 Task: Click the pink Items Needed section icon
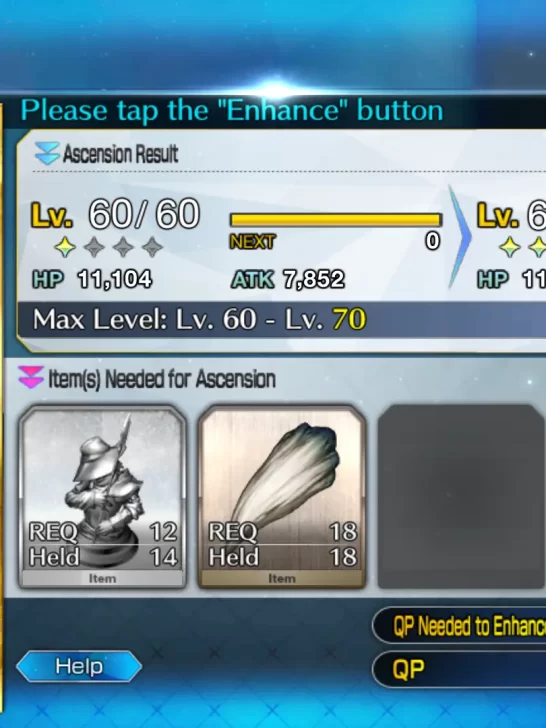31,377
